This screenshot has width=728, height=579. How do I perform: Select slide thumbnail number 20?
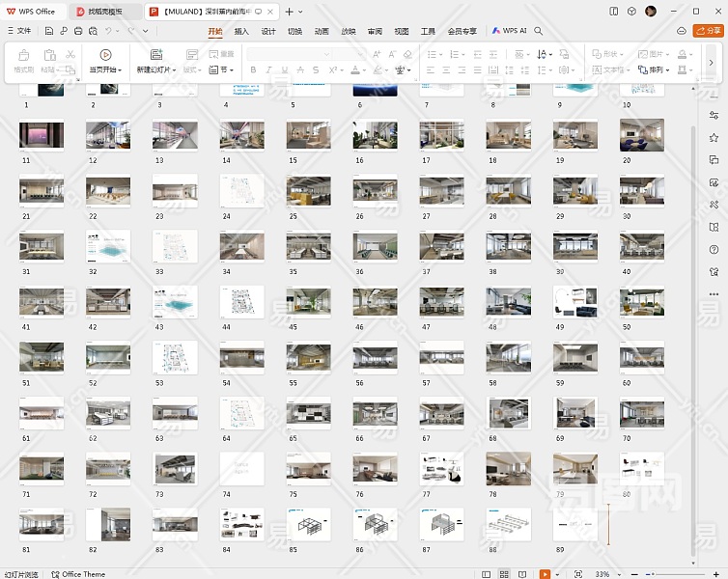pos(641,135)
